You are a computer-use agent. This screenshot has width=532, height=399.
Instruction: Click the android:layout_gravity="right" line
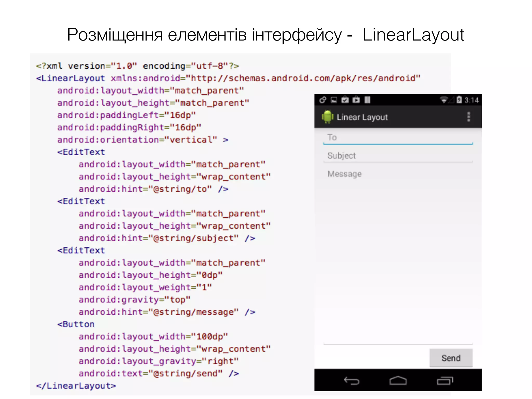[x=158, y=361]
